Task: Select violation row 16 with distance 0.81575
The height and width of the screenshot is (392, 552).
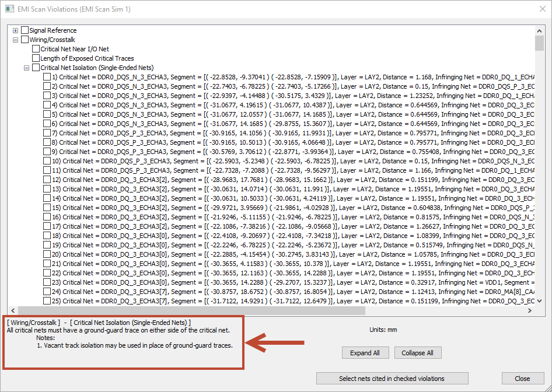Action: click(x=293, y=217)
